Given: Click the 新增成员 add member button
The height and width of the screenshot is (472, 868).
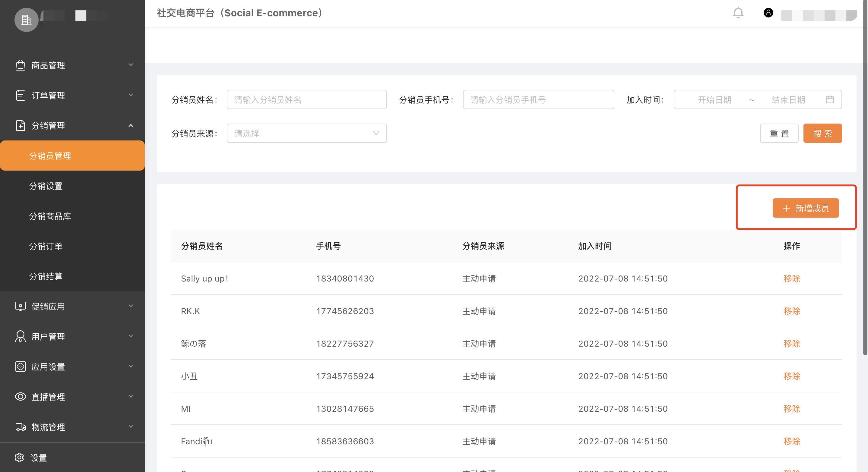Looking at the screenshot, I should point(805,208).
